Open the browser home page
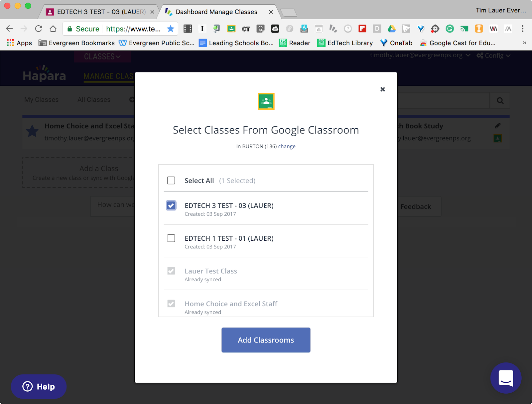Viewport: 532px width, 404px height. point(53,29)
